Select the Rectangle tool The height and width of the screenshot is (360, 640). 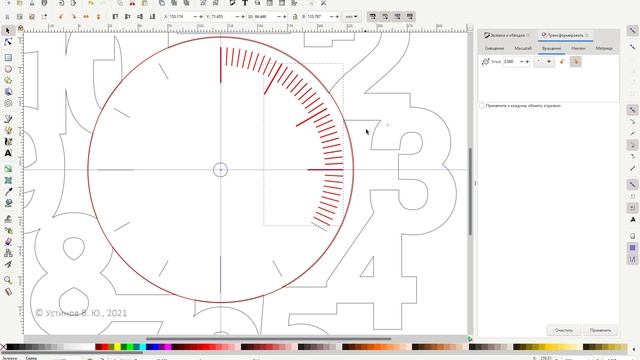point(8,58)
